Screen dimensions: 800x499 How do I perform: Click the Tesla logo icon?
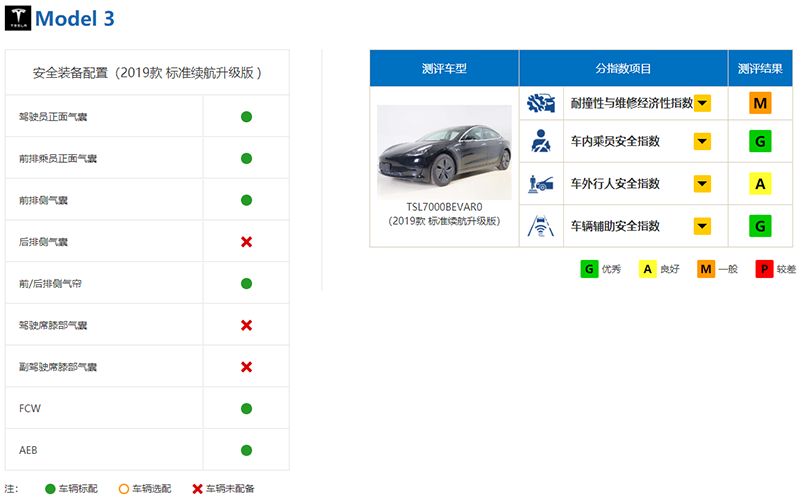(18, 18)
